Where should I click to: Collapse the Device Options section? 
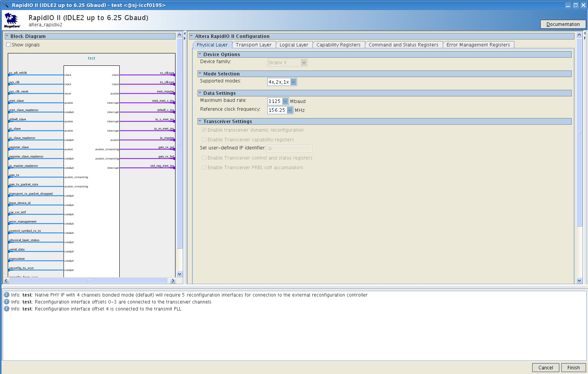200,54
